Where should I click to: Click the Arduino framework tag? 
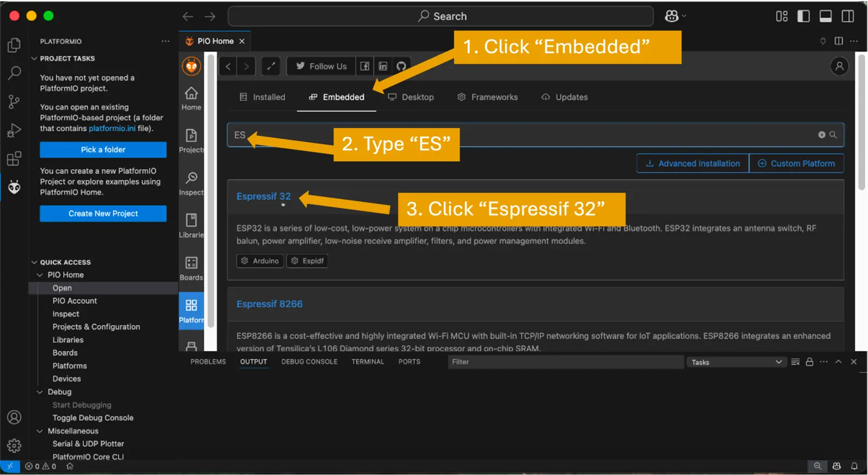tap(260, 261)
